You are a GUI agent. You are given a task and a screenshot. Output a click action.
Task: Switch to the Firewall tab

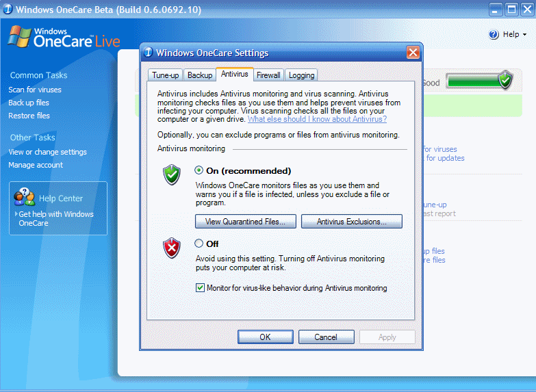tap(268, 75)
